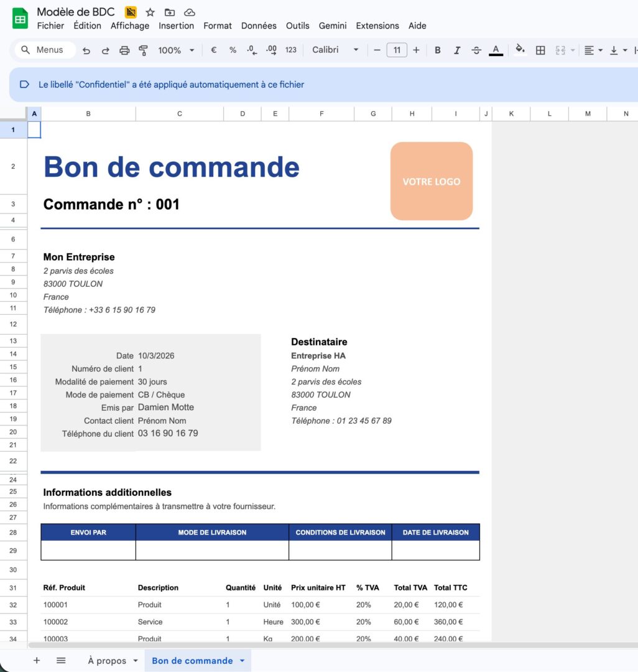Expand the horizontal align dropdown arrow
Image resolution: width=638 pixels, height=672 pixels.
click(x=600, y=50)
